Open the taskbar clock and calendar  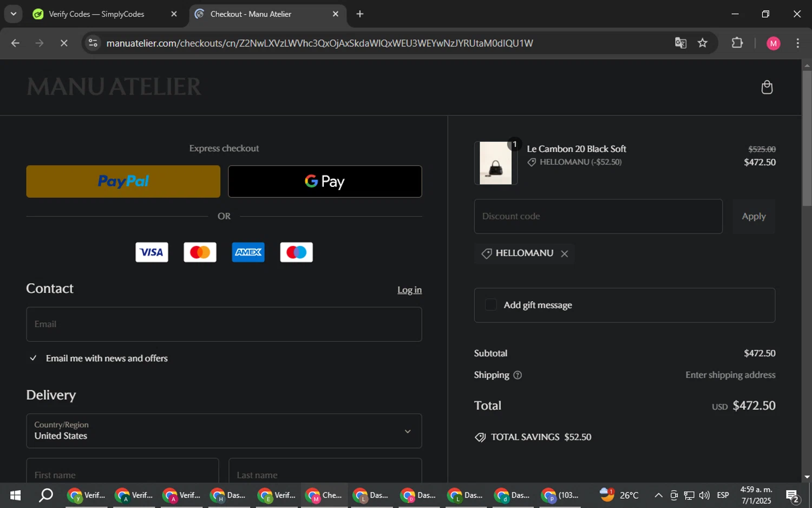(756, 495)
